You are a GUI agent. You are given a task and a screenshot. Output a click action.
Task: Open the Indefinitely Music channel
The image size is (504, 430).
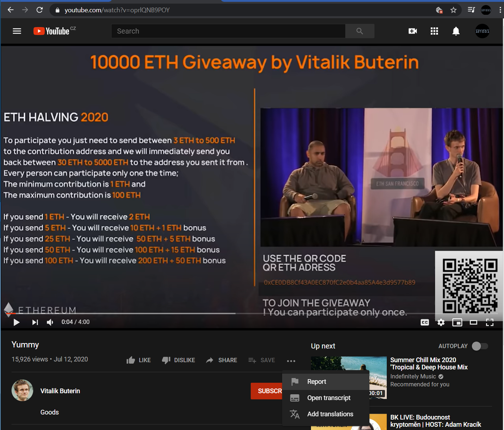click(413, 377)
